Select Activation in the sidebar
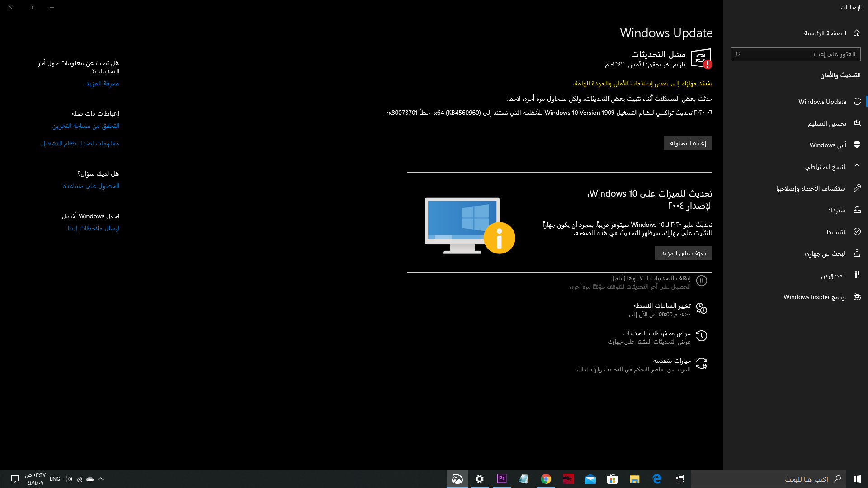 click(836, 232)
